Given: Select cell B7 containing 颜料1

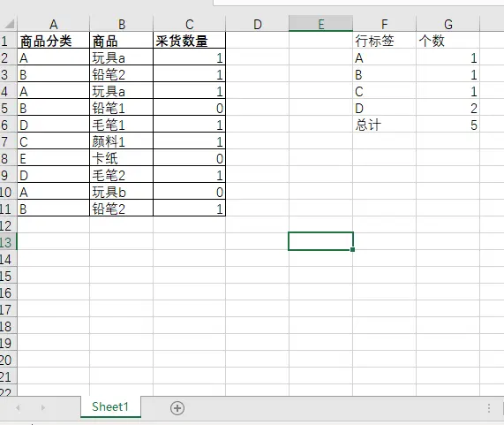Looking at the screenshot, I should (122, 141).
